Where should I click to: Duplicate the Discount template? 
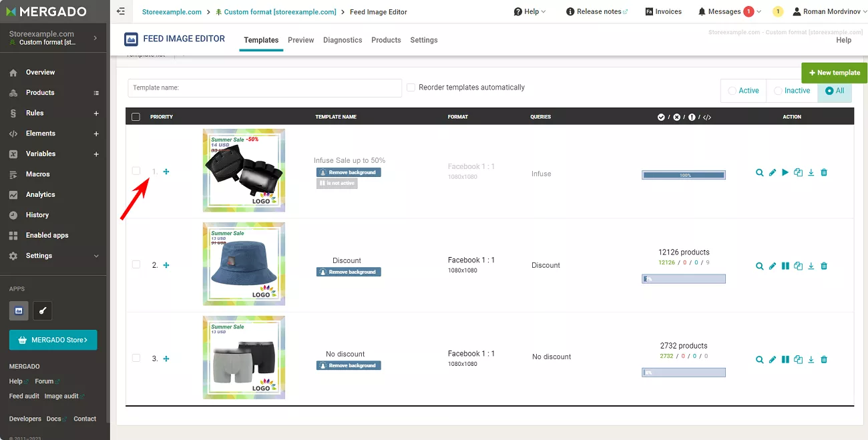point(798,266)
